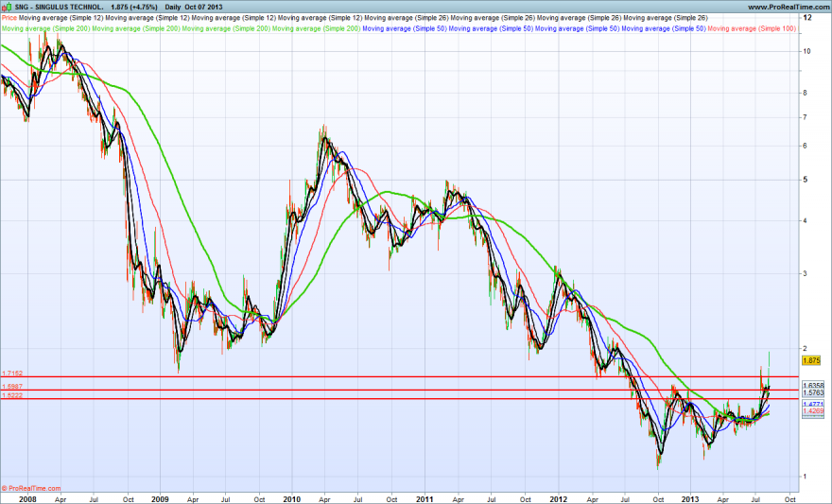832x504 pixels.
Task: Open the first Moving average (Simple 12) legend
Action: point(61,18)
